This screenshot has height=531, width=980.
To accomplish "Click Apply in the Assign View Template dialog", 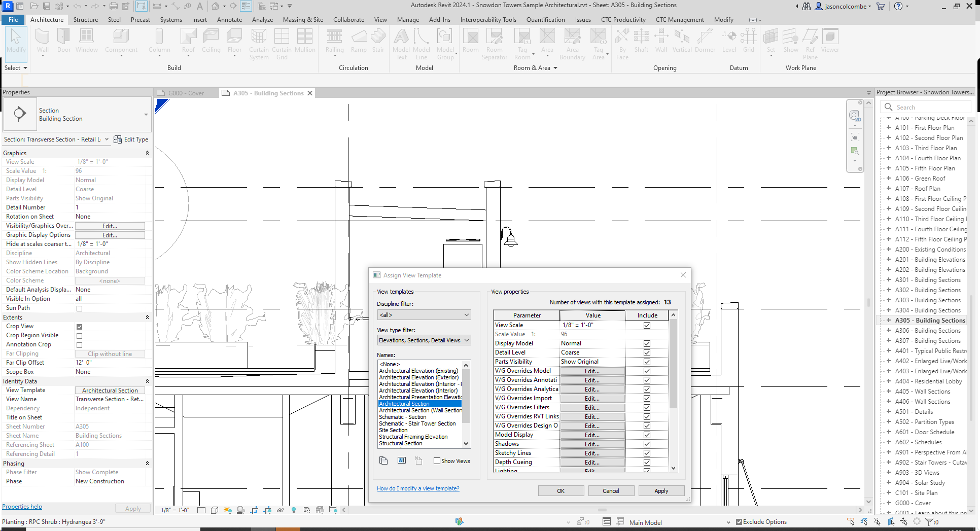I will point(661,490).
